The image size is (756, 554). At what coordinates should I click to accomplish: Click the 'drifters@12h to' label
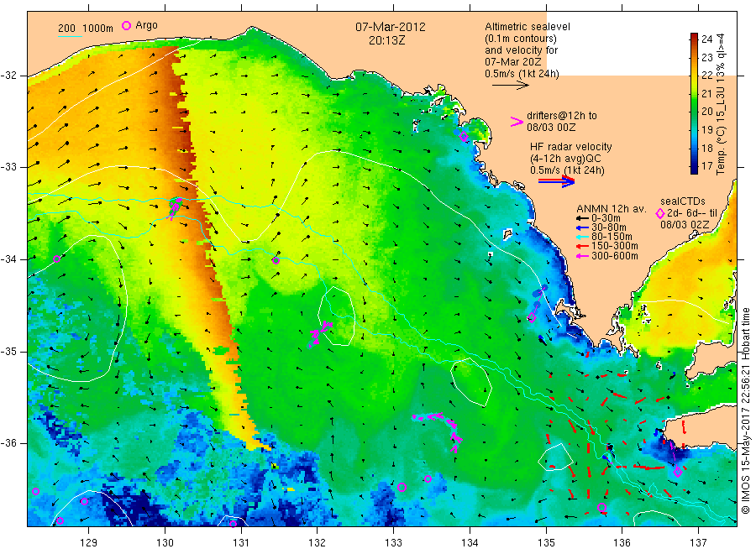(562, 116)
